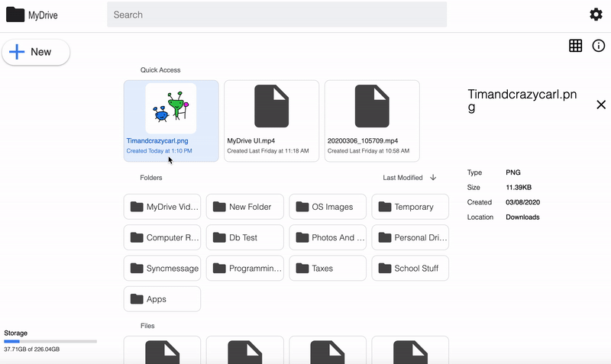Screen dimensions: 611x364
Task: Toggle the file info panel icon
Action: 599,46
